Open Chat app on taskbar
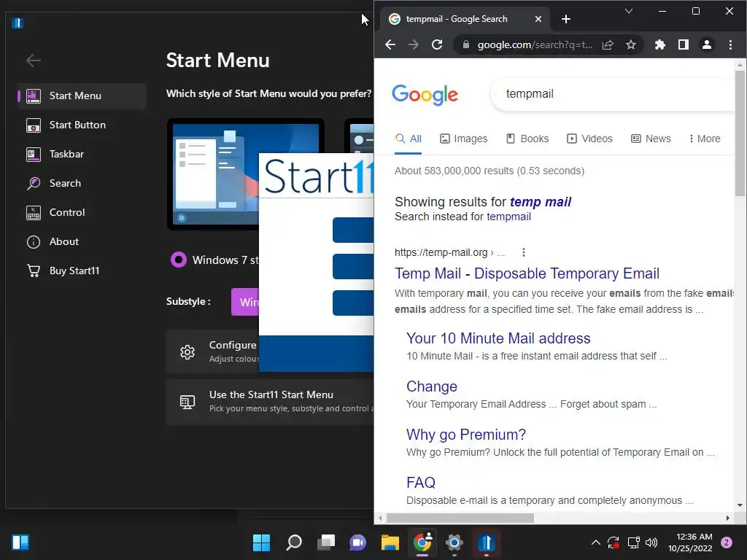The width and height of the screenshot is (747, 560). click(x=357, y=542)
